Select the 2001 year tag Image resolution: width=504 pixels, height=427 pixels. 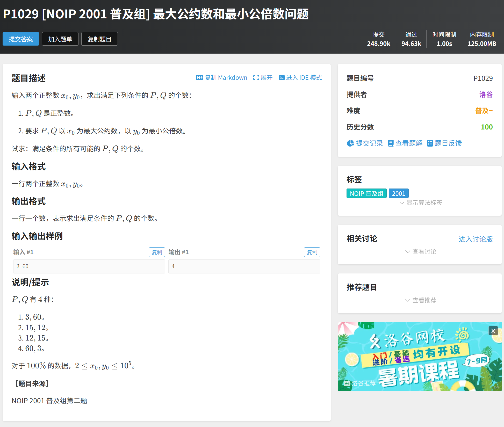pyautogui.click(x=398, y=193)
